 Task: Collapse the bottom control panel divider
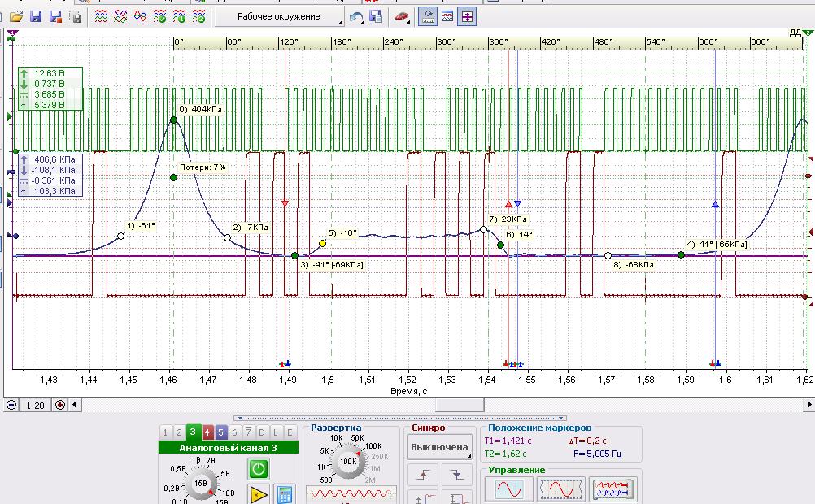pyautogui.click(x=399, y=418)
